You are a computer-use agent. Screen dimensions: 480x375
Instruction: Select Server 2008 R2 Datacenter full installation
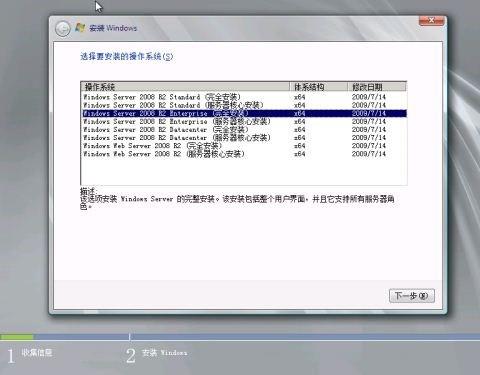(x=244, y=129)
